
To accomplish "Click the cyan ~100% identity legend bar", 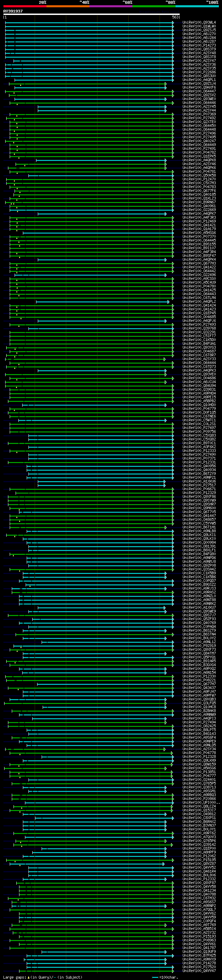I will [197, 6].
